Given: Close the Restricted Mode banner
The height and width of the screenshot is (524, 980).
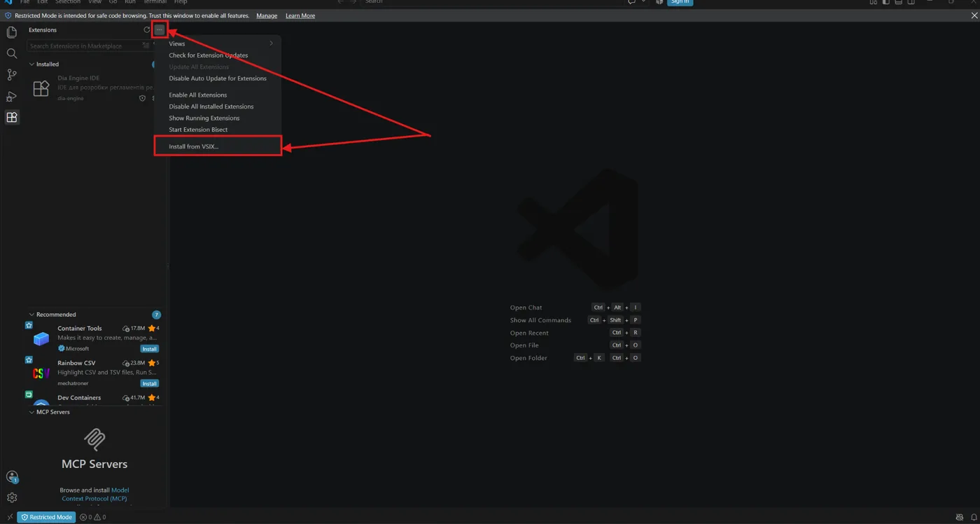Looking at the screenshot, I should click(974, 15).
